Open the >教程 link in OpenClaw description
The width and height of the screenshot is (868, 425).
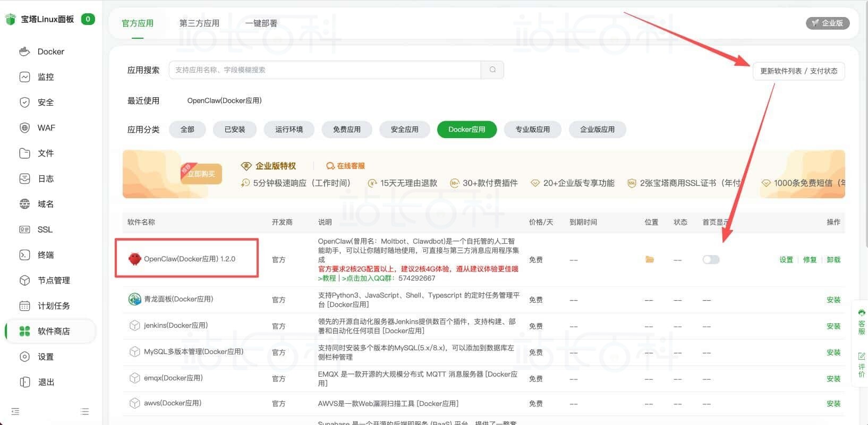pos(327,278)
